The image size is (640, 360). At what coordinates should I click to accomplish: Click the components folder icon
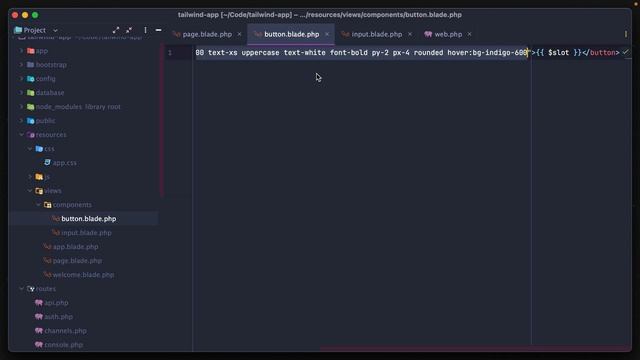tap(48, 204)
